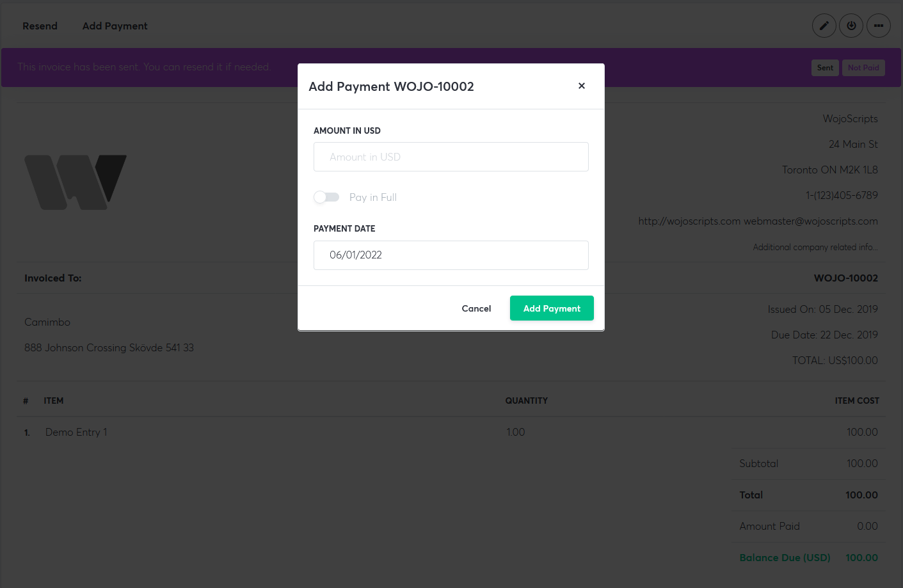This screenshot has width=903, height=588.
Task: Click the 'Subtotal' label
Action: tap(758, 463)
